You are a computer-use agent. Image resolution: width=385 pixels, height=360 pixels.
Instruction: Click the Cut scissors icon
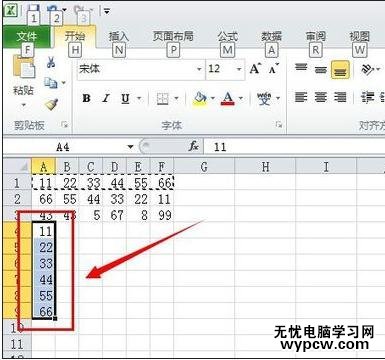(51, 61)
